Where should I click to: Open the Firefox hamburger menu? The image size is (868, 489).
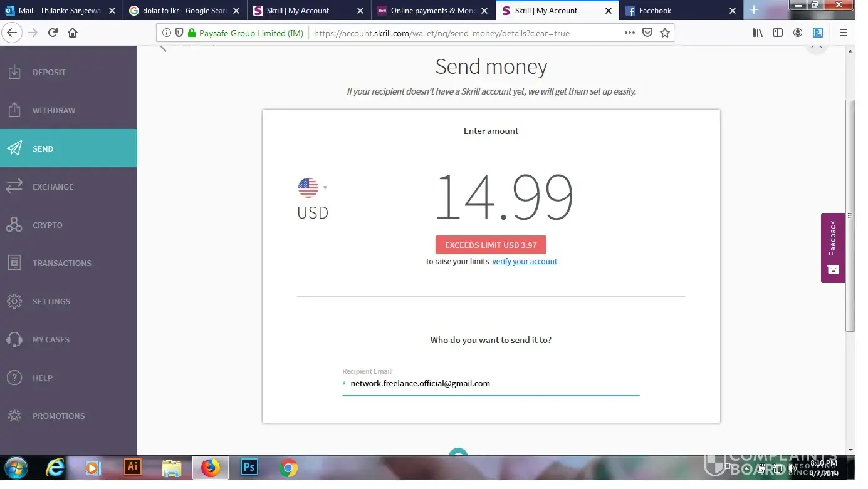point(844,33)
